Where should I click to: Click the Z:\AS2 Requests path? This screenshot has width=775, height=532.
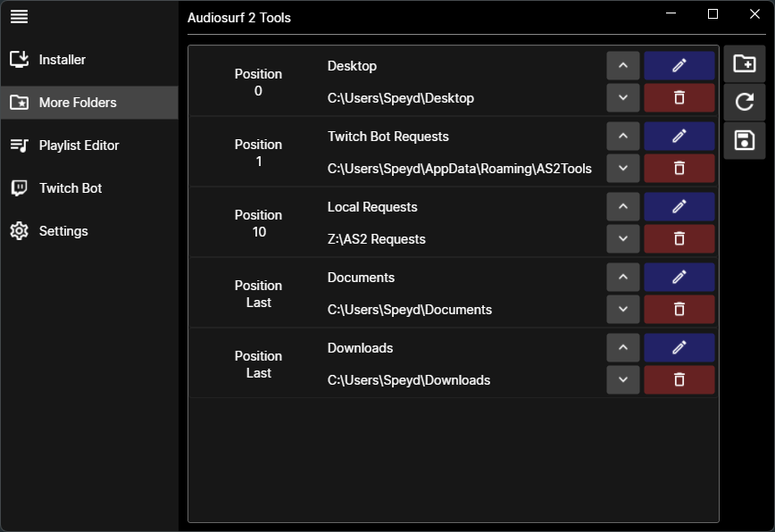(376, 239)
